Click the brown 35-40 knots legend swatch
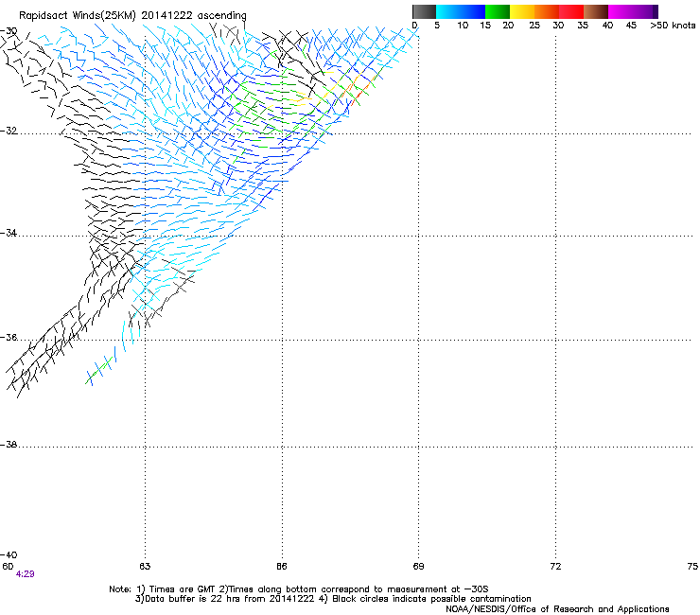The image size is (700, 615). (596, 11)
